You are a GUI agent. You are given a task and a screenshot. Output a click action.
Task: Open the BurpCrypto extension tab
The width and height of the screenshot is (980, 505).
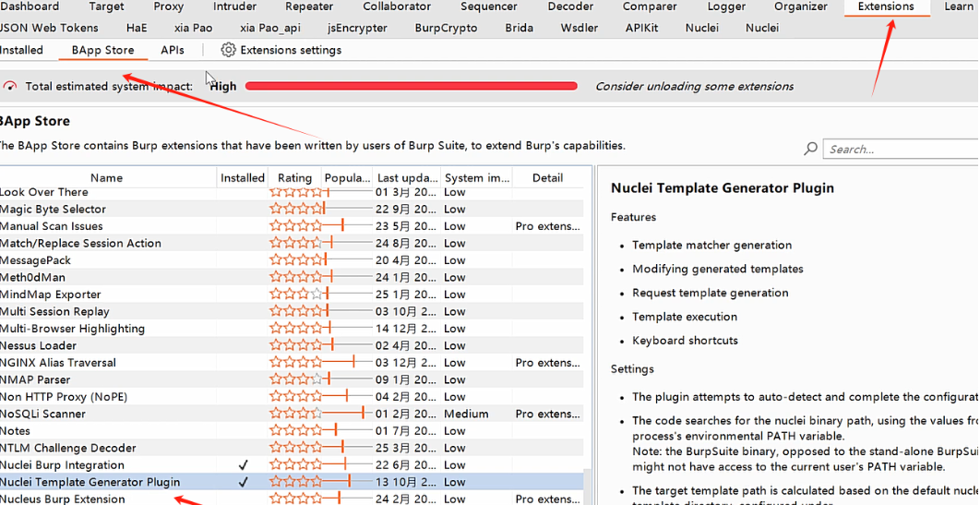tap(446, 28)
